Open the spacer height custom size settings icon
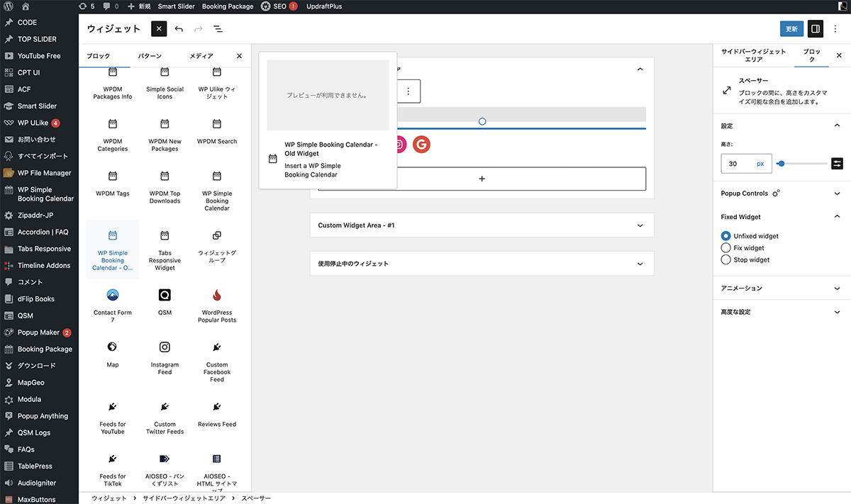This screenshot has height=504, width=851. 838,164
